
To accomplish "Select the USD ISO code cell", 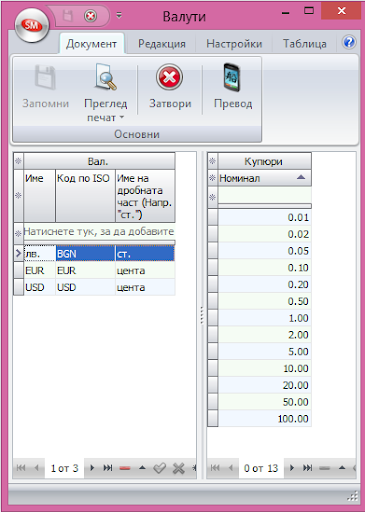I will 85,287.
